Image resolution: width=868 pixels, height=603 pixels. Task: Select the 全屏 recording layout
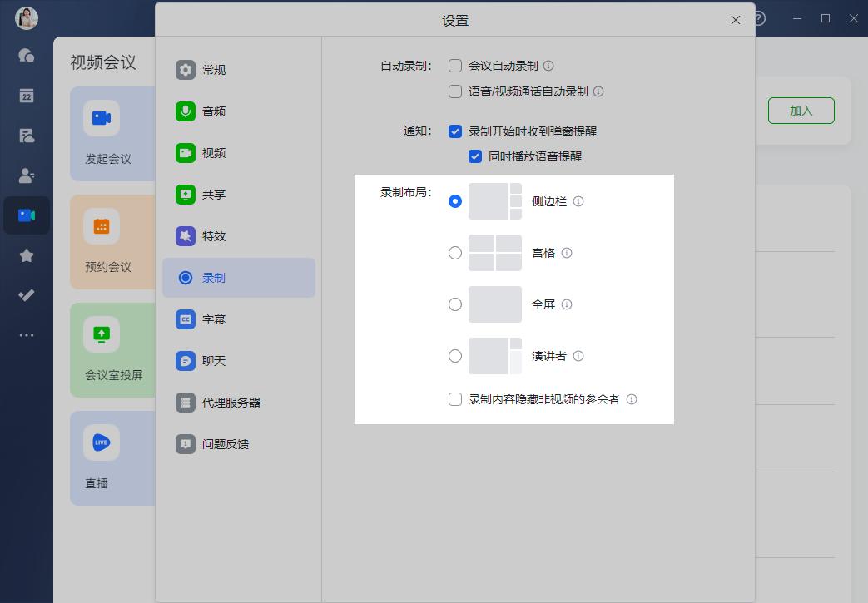[455, 304]
